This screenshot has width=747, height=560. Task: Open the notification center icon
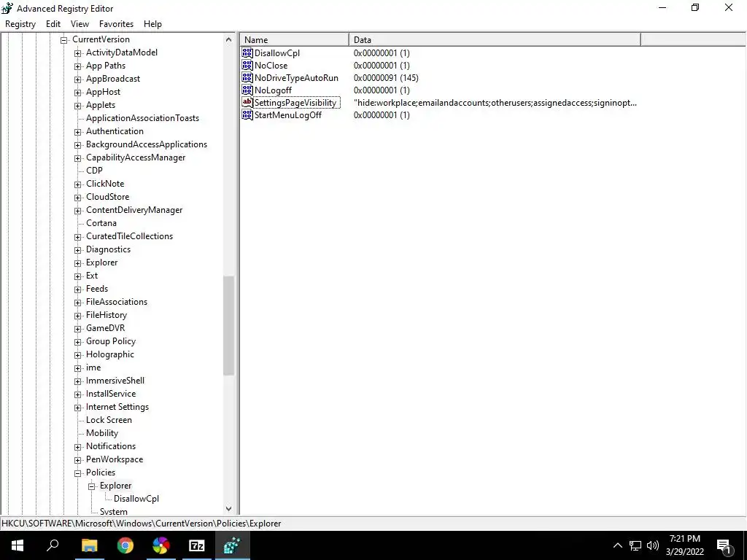[724, 546]
